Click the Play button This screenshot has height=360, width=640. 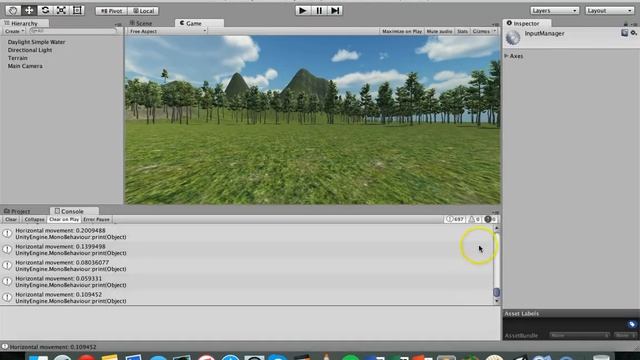click(x=302, y=10)
